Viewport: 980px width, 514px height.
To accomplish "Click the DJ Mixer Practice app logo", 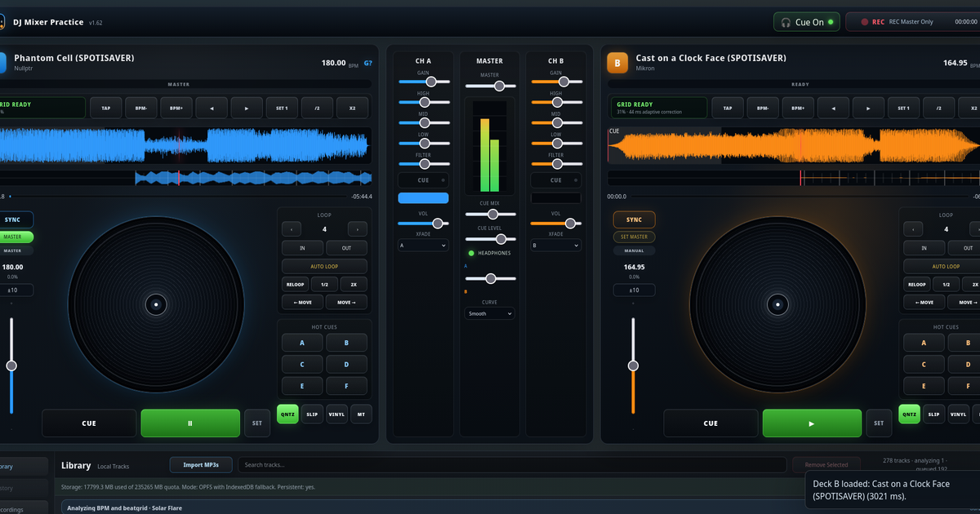I will tap(2, 22).
